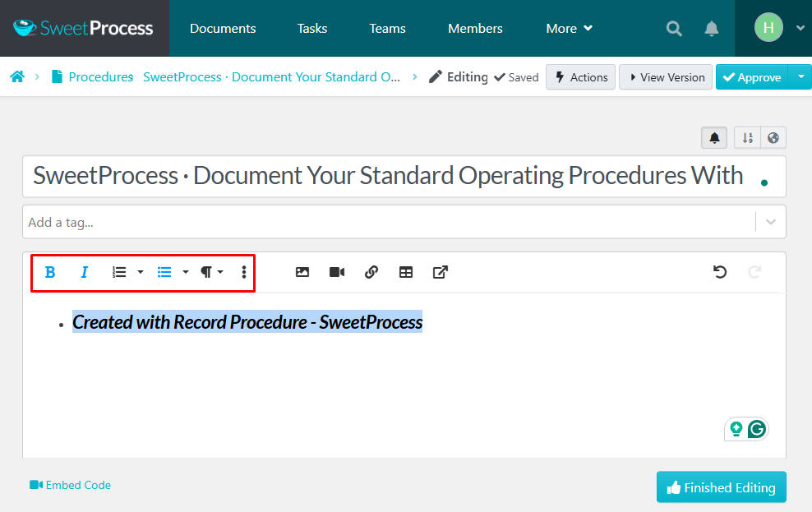Open the Tasks menu
This screenshot has height=512, width=812.
(312, 29)
